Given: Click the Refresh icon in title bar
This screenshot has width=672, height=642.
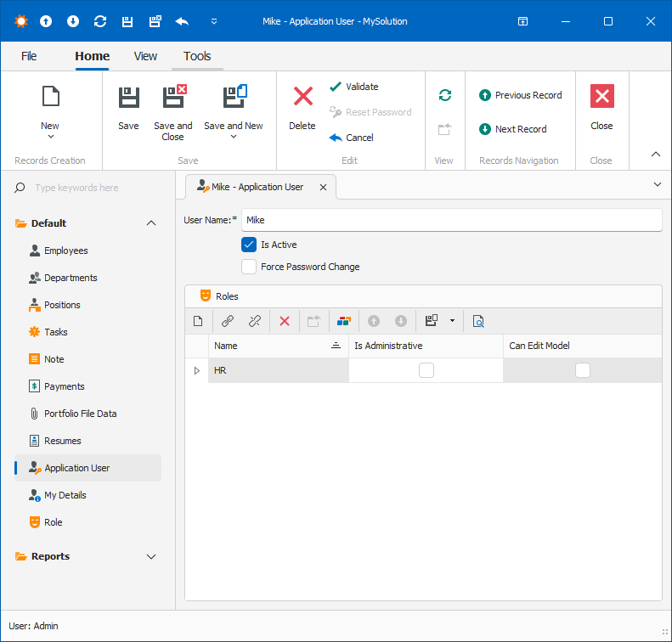Looking at the screenshot, I should 100,21.
